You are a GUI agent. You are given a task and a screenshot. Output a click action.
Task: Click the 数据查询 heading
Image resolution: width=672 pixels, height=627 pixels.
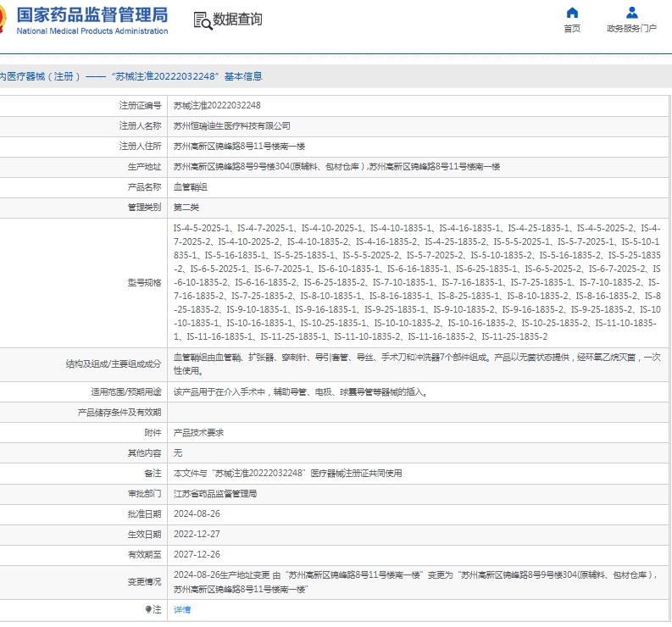[237, 19]
